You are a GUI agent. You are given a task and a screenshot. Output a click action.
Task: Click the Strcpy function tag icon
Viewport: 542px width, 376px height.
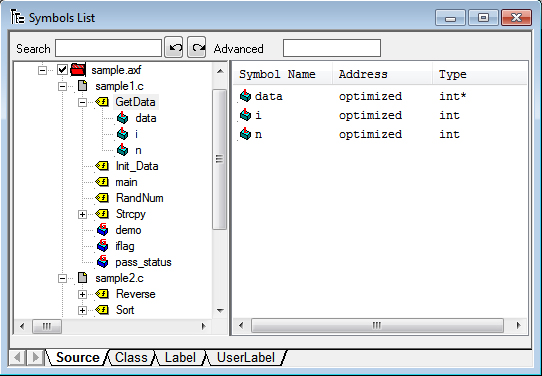click(x=102, y=214)
